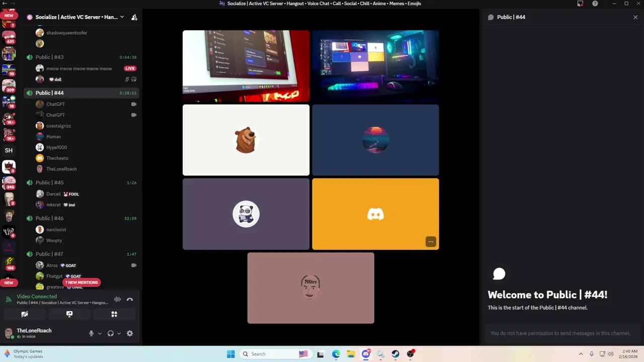The width and height of the screenshot is (644, 362).
Task: Open Windows Start menu
Action: [231, 354]
